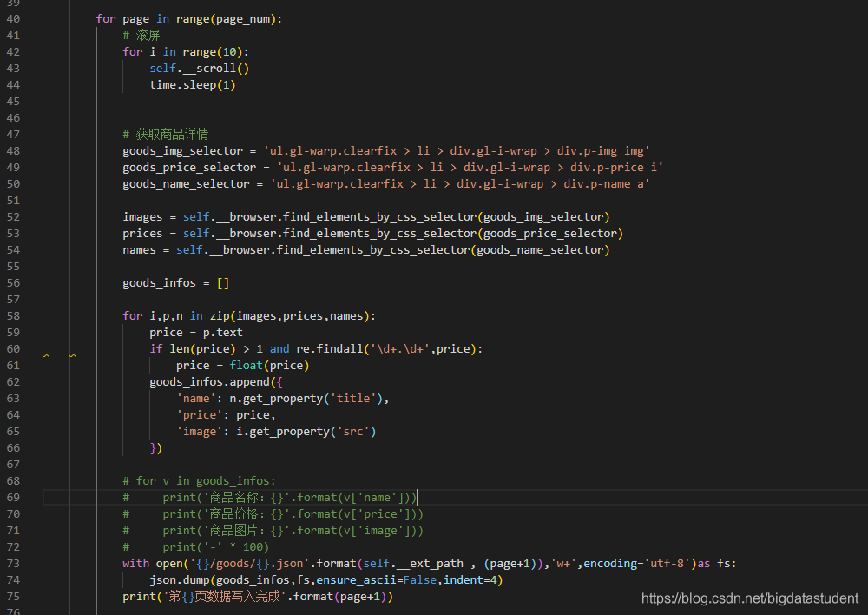868x615 pixels.
Task: Click line number 69 in the gutter
Action: tap(13, 498)
